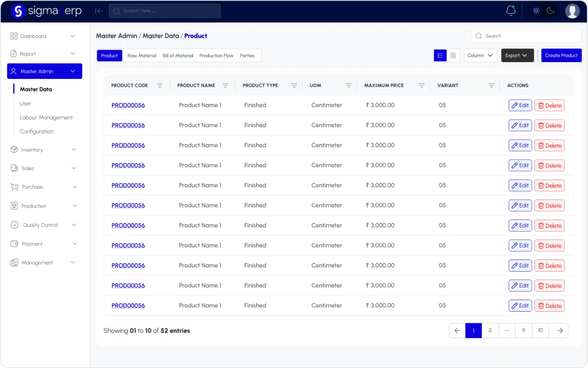Screen dimensions: 588x368
Task: Go to page 2
Action: point(490,331)
